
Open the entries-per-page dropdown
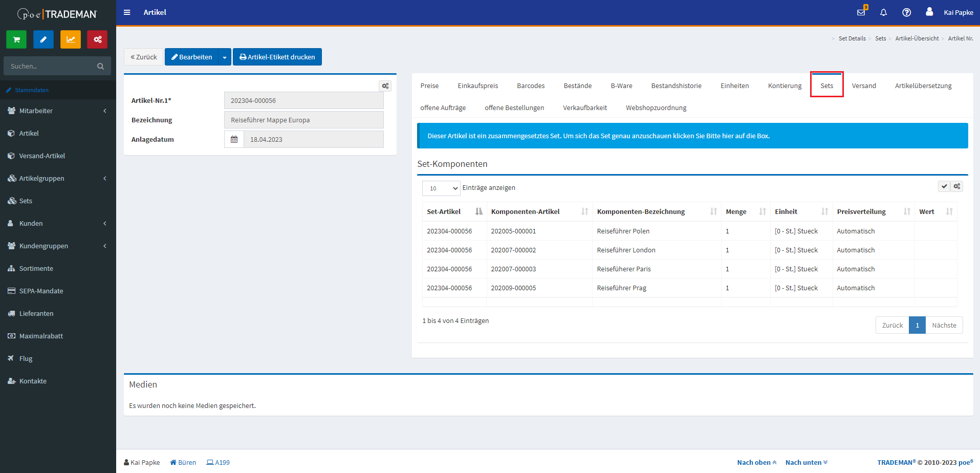pyautogui.click(x=441, y=188)
